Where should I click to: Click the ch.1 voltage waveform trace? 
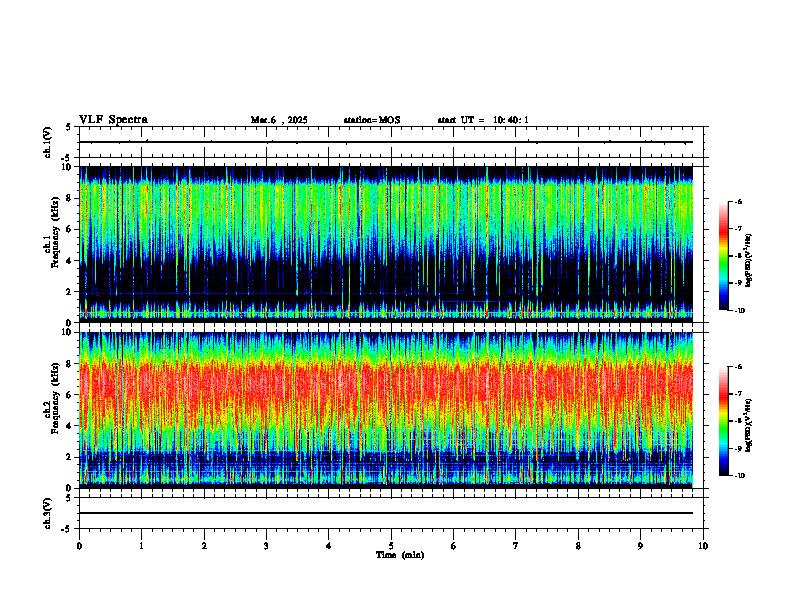click(x=386, y=142)
